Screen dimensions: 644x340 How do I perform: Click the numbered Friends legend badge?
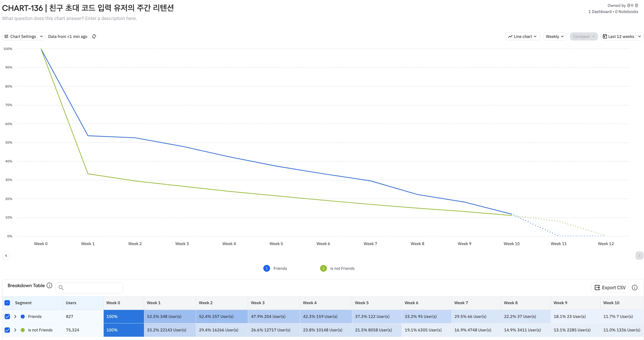[266, 268]
